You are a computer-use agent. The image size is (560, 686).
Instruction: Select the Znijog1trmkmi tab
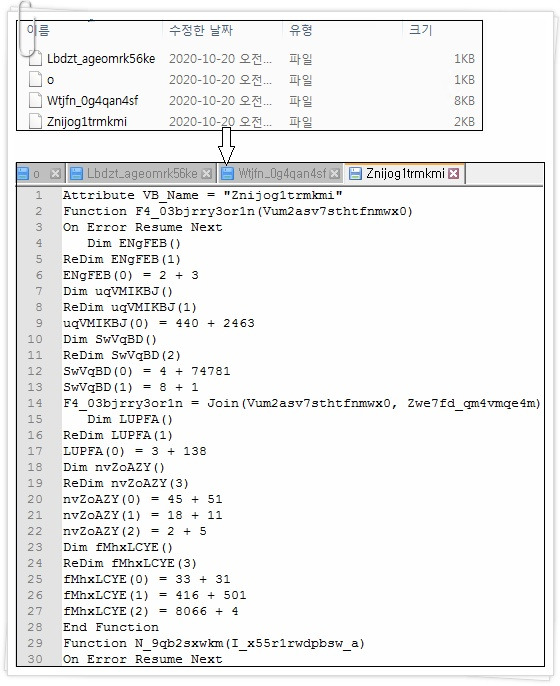pos(404,174)
